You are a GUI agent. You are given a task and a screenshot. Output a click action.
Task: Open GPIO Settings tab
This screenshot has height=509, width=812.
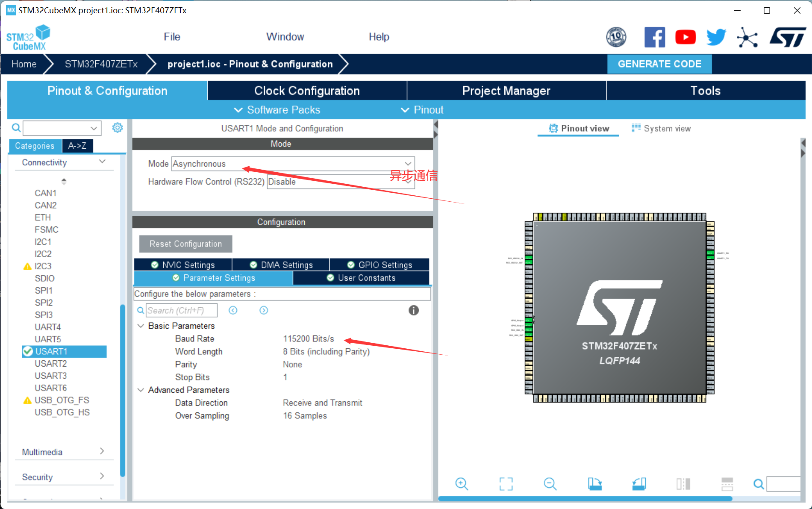point(380,265)
